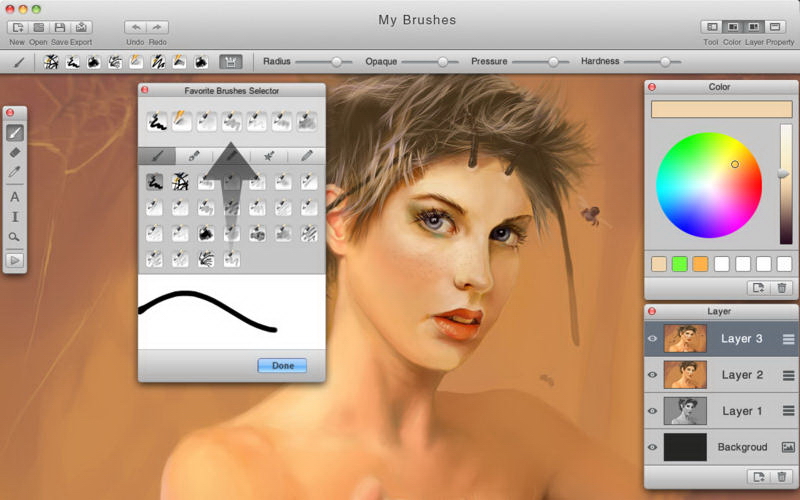Add a new swatch in the Color panel
The height and width of the screenshot is (500, 800).
click(x=759, y=288)
